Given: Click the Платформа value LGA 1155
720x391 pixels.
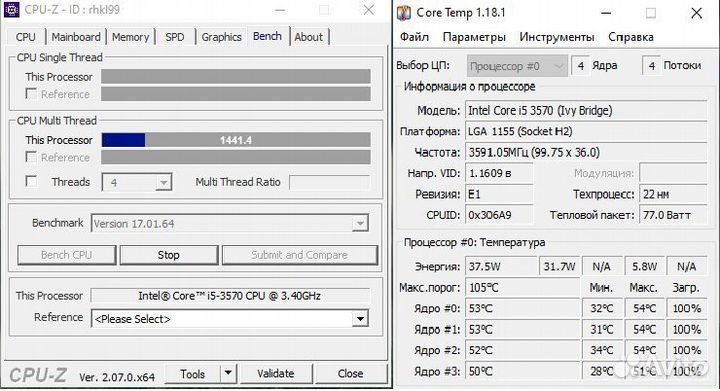Looking at the screenshot, I should pos(586,132).
